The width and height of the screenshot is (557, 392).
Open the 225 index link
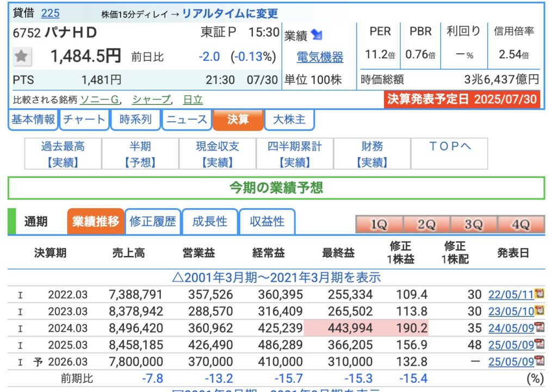50,13
